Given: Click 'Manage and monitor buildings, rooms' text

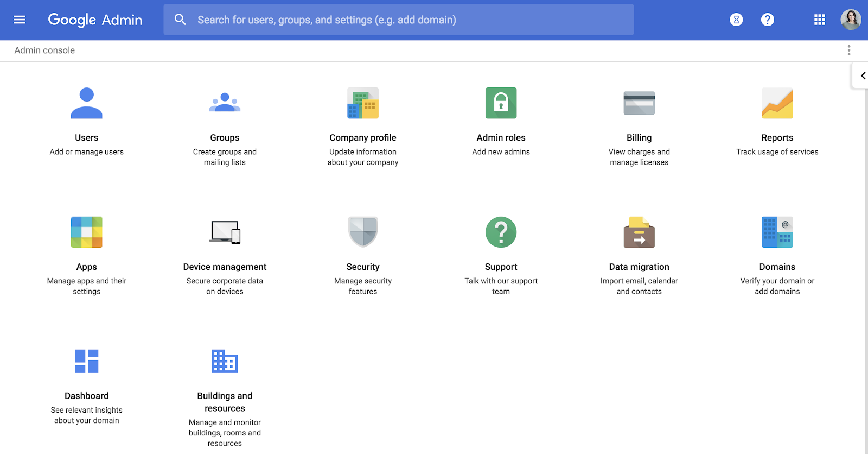Looking at the screenshot, I should 225,433.
